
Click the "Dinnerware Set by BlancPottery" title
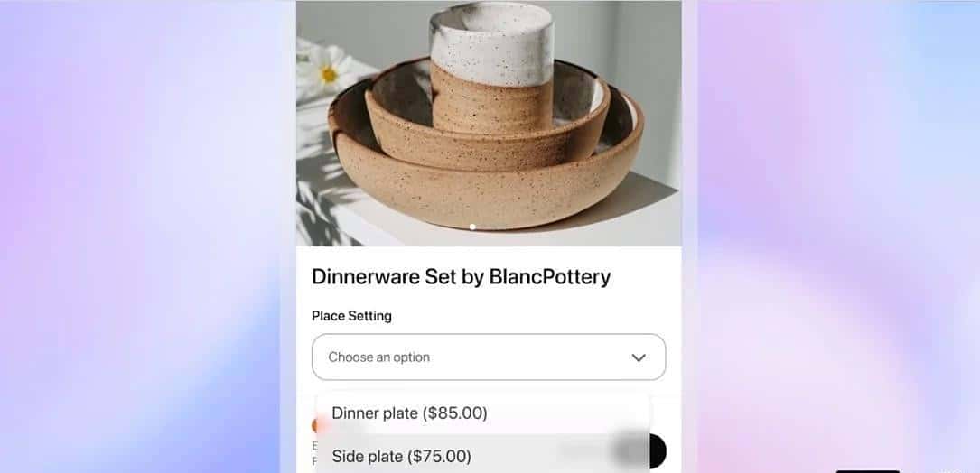point(462,277)
